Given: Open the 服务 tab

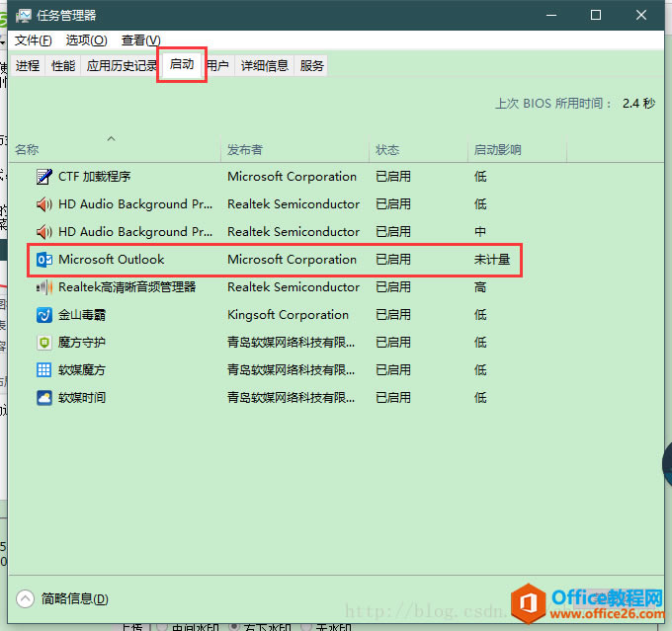Looking at the screenshot, I should 312,66.
